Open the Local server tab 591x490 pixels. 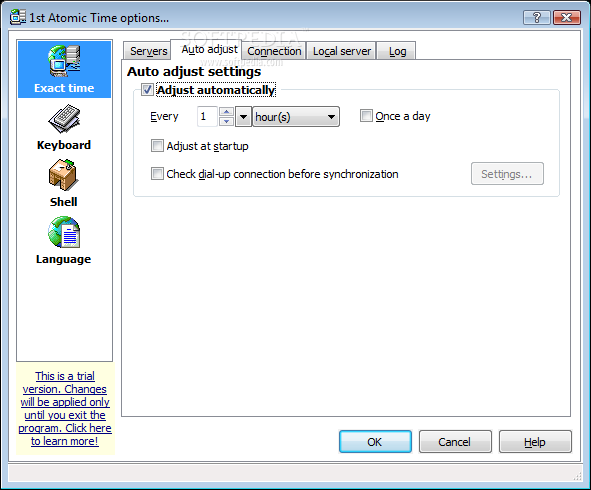coord(342,51)
